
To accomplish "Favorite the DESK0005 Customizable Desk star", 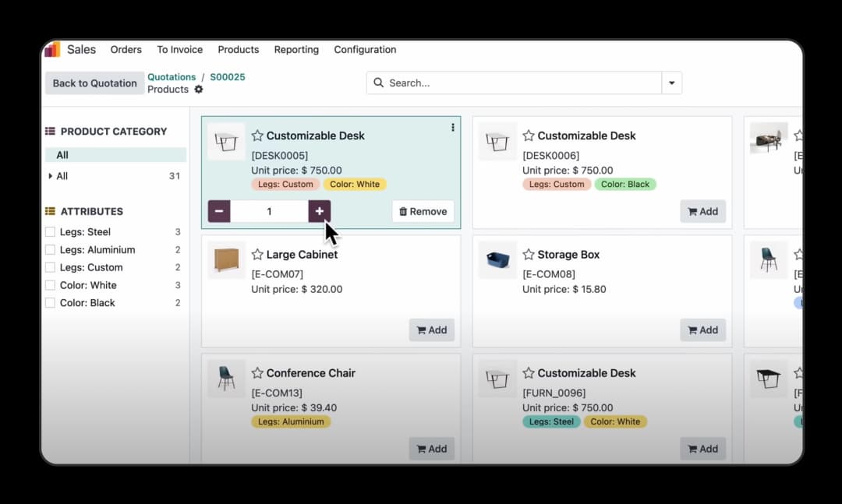I will pos(257,136).
